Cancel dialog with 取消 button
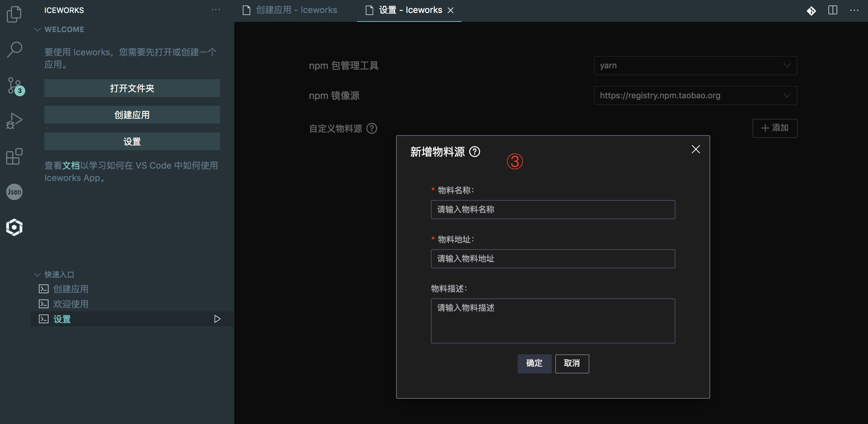 tap(572, 364)
